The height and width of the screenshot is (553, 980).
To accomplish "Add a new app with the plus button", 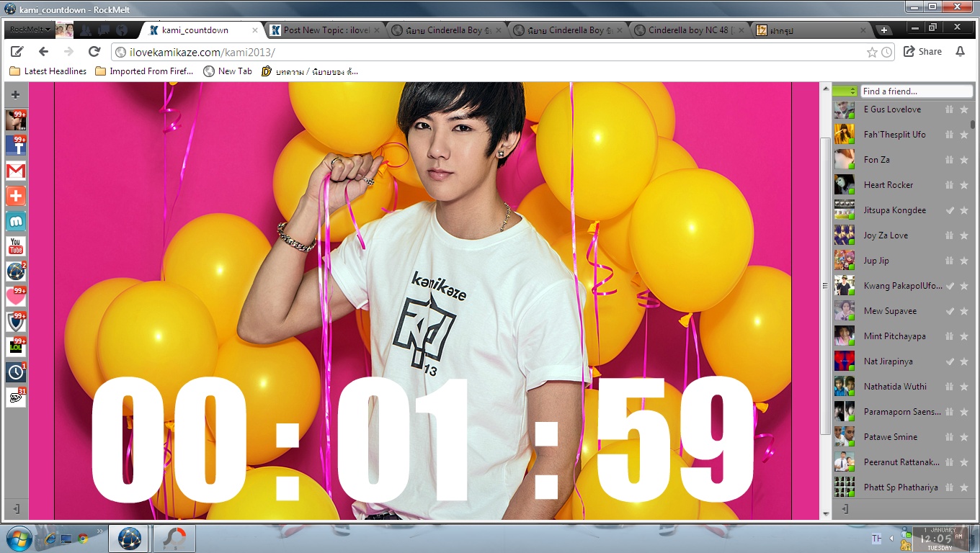I will 16,94.
